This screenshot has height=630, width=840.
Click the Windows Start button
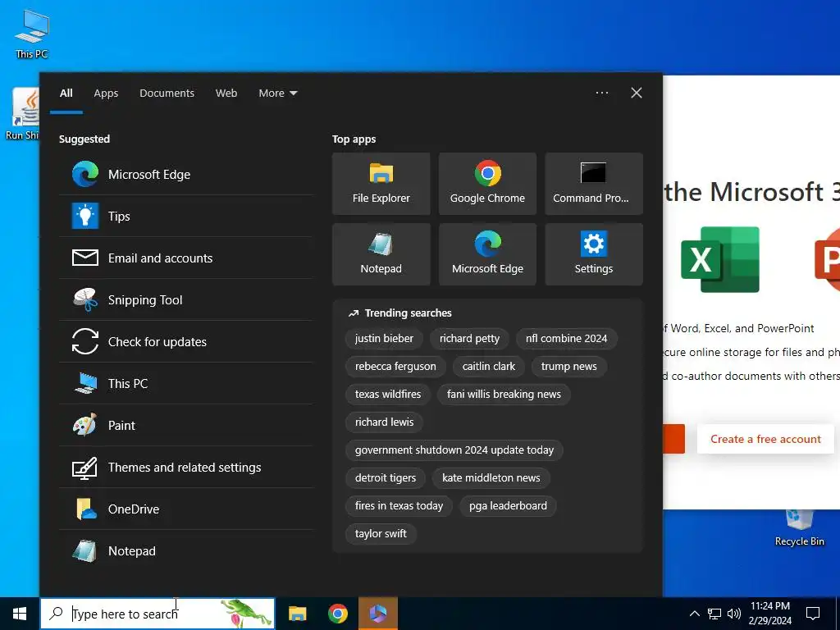click(20, 614)
